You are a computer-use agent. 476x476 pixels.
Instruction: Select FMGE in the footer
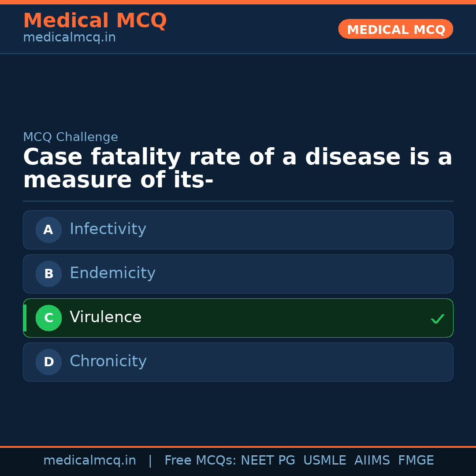(x=416, y=461)
